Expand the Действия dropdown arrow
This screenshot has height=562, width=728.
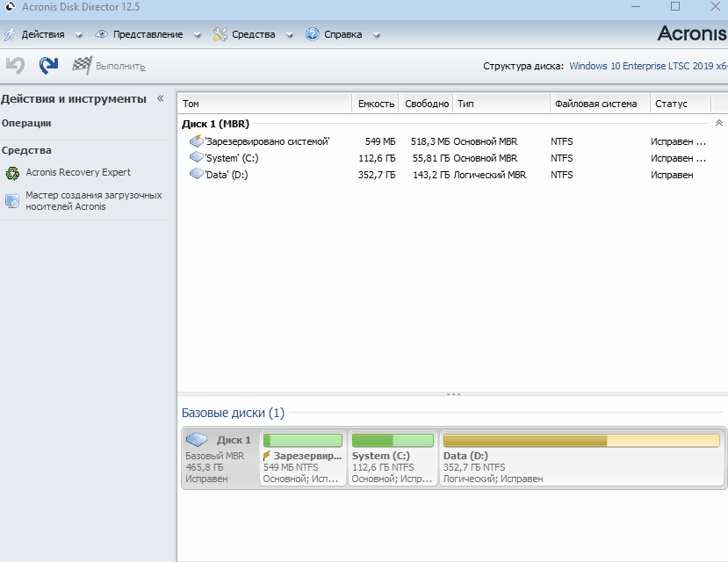pos(79,35)
